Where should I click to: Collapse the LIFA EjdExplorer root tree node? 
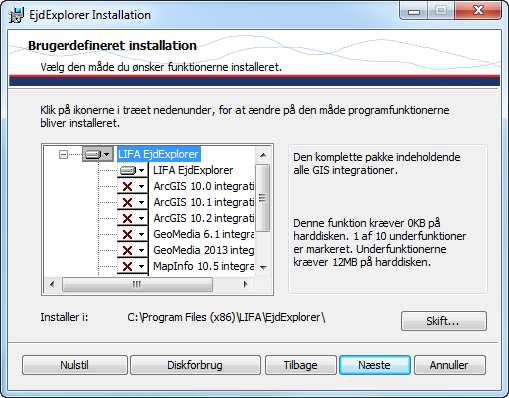[x=63, y=154]
